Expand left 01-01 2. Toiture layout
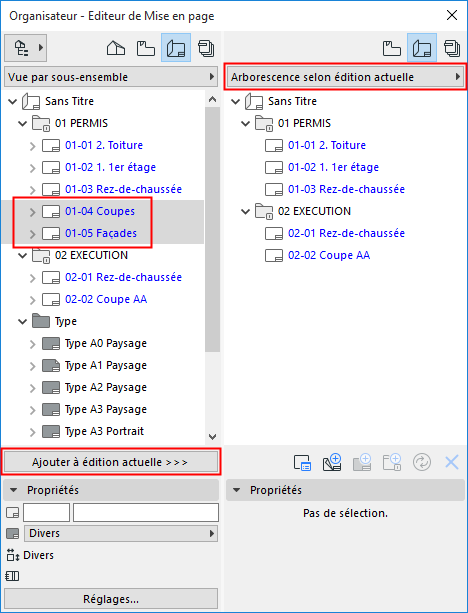This screenshot has height=613, width=468. [32, 146]
